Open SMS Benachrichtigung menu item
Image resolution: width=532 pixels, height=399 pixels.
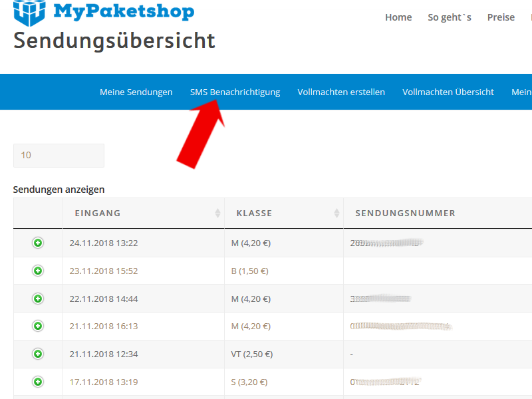(x=235, y=92)
